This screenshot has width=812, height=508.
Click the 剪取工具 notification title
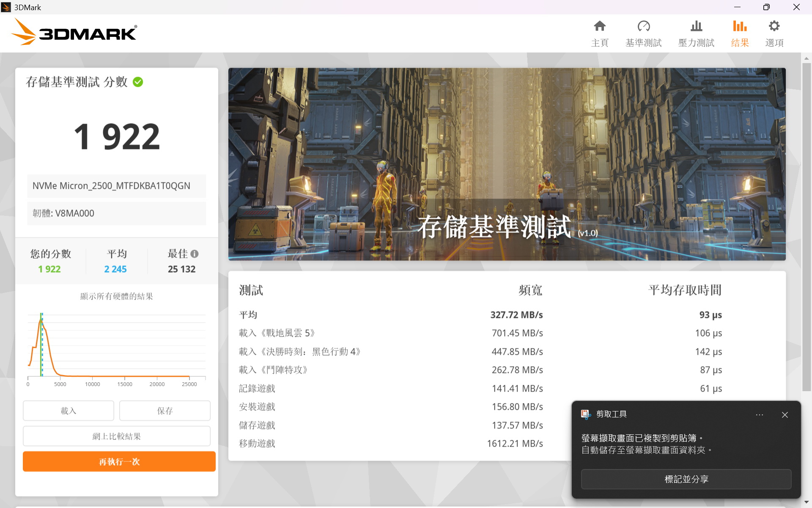[612, 414]
